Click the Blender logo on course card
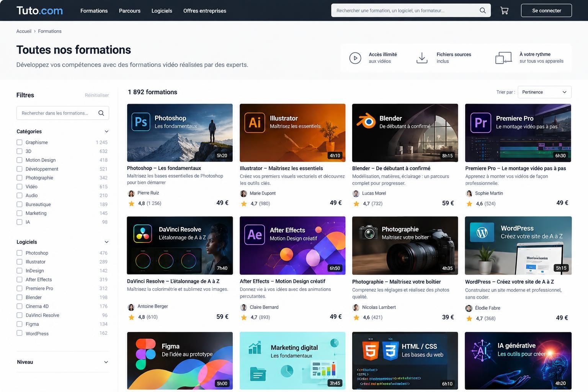Screen dimensions: 588x392 [x=366, y=121]
